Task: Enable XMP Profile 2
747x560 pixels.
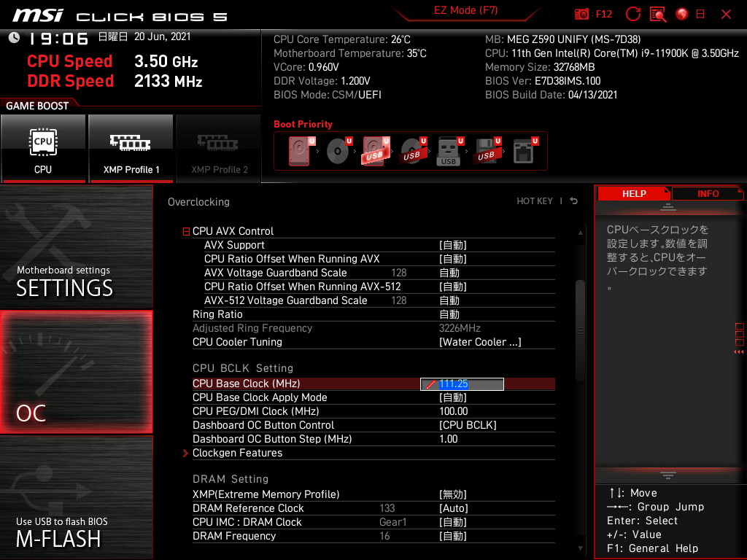Action: (x=219, y=149)
